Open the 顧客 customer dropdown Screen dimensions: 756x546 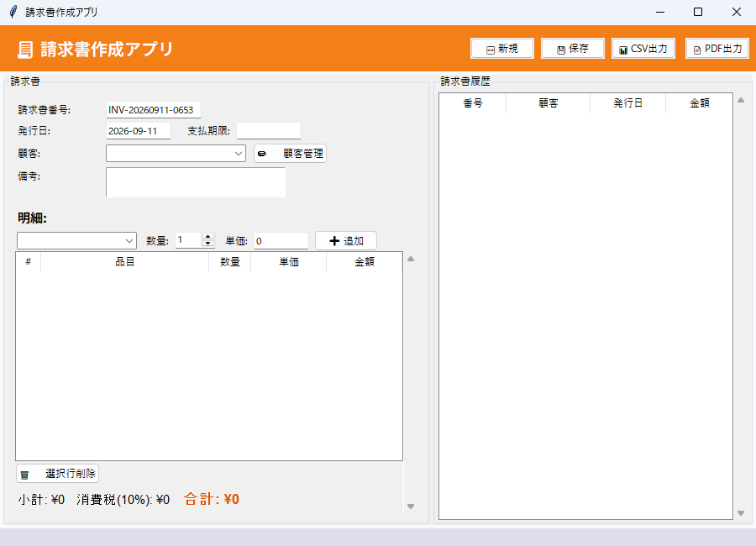point(176,154)
